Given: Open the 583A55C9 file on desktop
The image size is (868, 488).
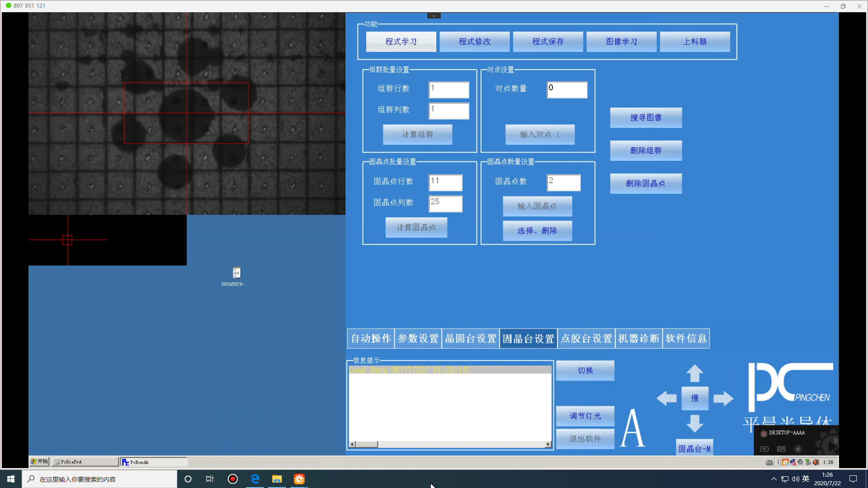Looking at the screenshot, I should point(236,273).
